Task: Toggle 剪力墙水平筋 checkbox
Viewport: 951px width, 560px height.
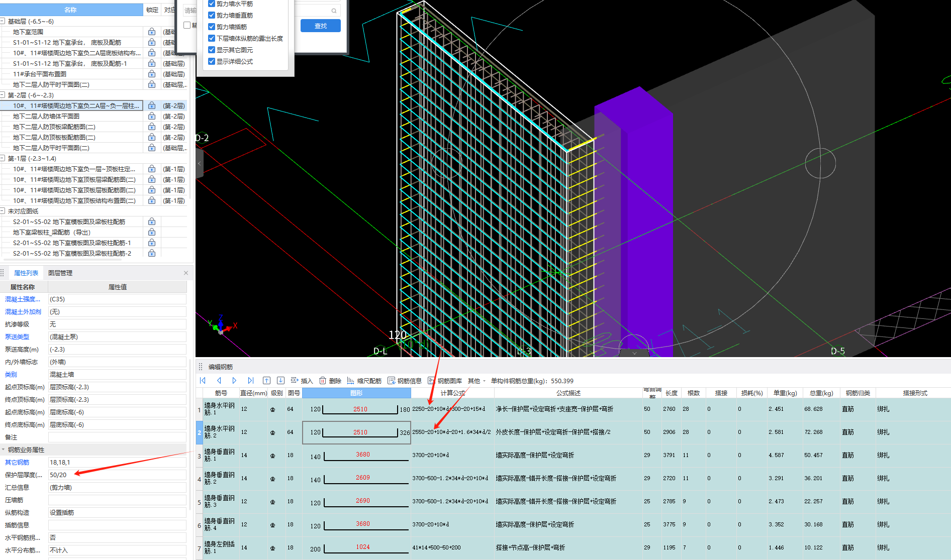Action: tap(212, 4)
